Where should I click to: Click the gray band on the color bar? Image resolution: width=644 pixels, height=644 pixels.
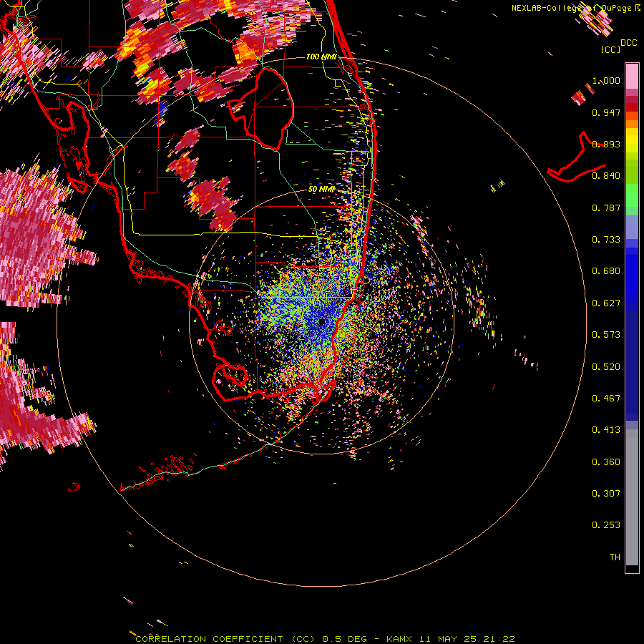pyautogui.click(x=632, y=497)
